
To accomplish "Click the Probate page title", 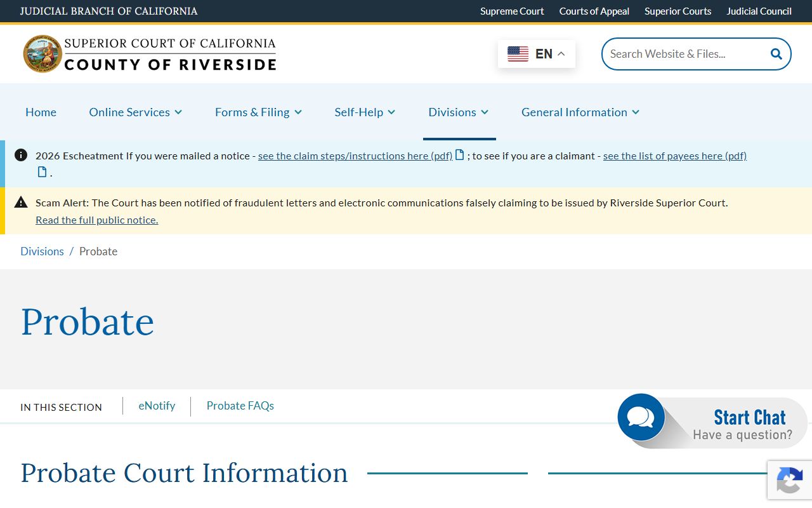I will (88, 321).
